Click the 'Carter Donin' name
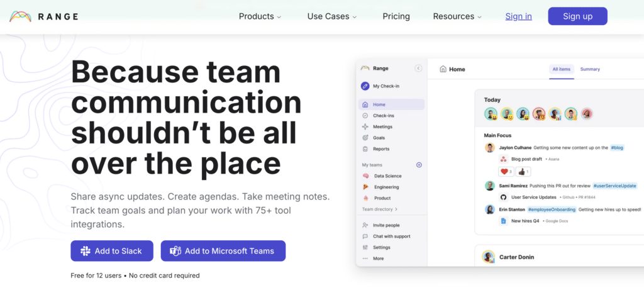This screenshot has height=290, width=644. [x=517, y=257]
